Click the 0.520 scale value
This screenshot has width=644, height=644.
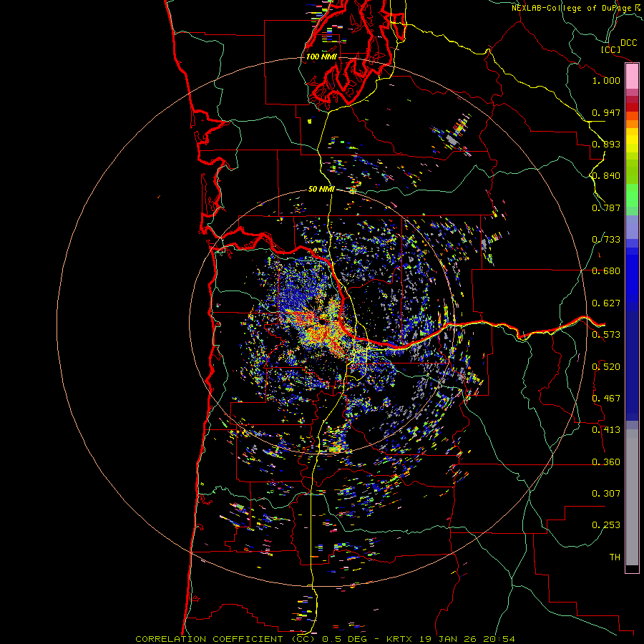click(x=606, y=367)
